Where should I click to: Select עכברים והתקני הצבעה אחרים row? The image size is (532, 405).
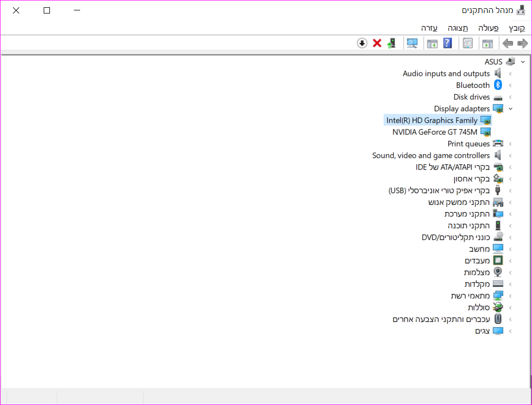point(441,320)
